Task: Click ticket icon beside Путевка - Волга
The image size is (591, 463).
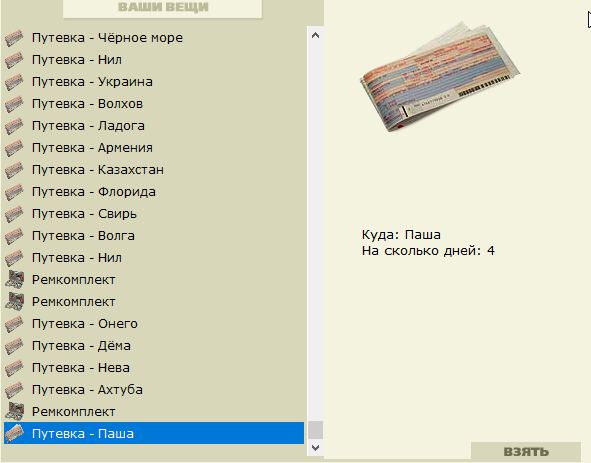Action: [x=14, y=236]
